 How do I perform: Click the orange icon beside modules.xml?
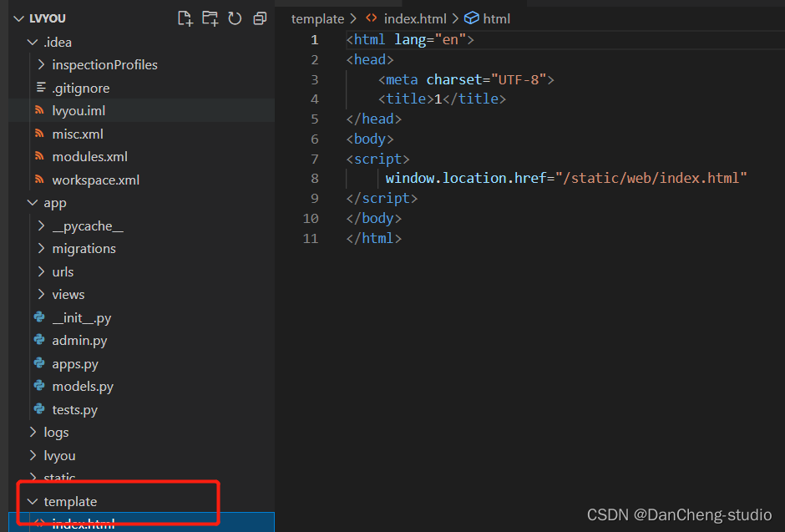coord(39,155)
